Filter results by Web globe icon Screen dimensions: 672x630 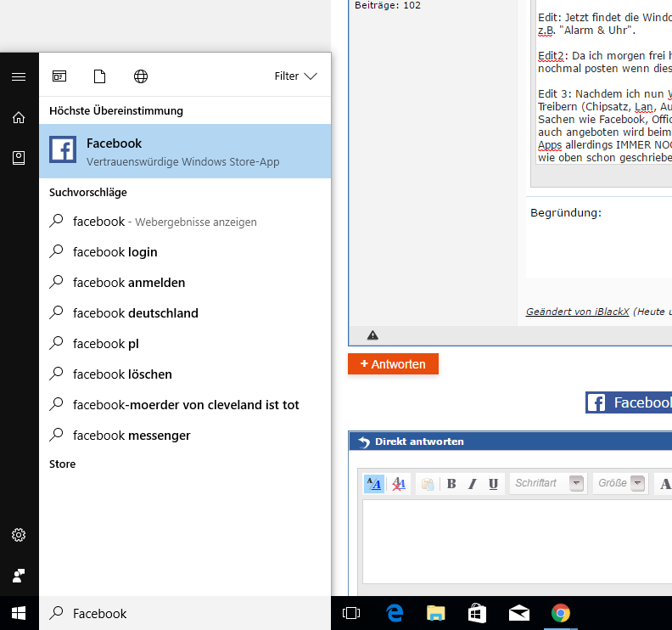pyautogui.click(x=141, y=76)
